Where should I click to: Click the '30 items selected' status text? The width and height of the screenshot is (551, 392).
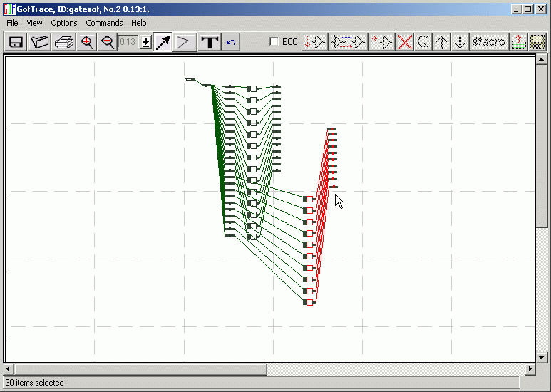click(34, 383)
